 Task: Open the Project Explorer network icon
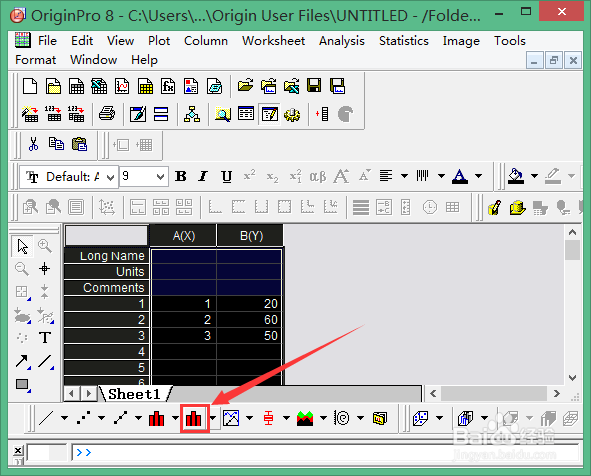(192, 114)
